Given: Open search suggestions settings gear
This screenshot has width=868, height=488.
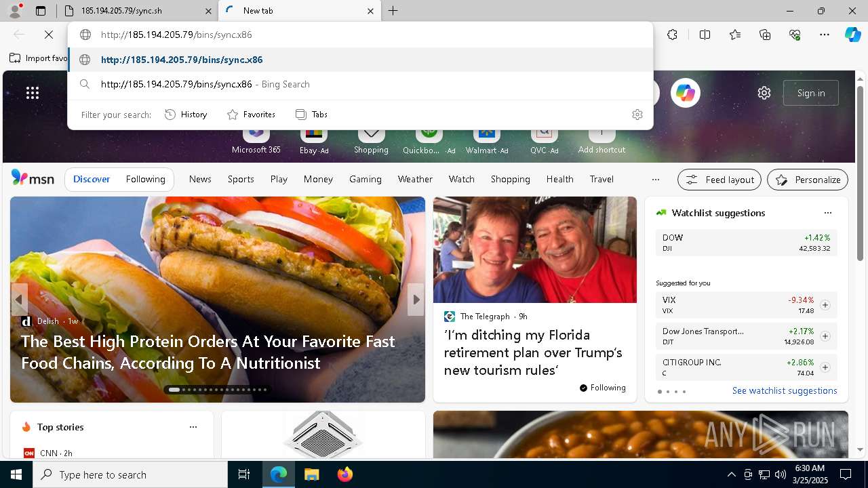Looking at the screenshot, I should [637, 115].
